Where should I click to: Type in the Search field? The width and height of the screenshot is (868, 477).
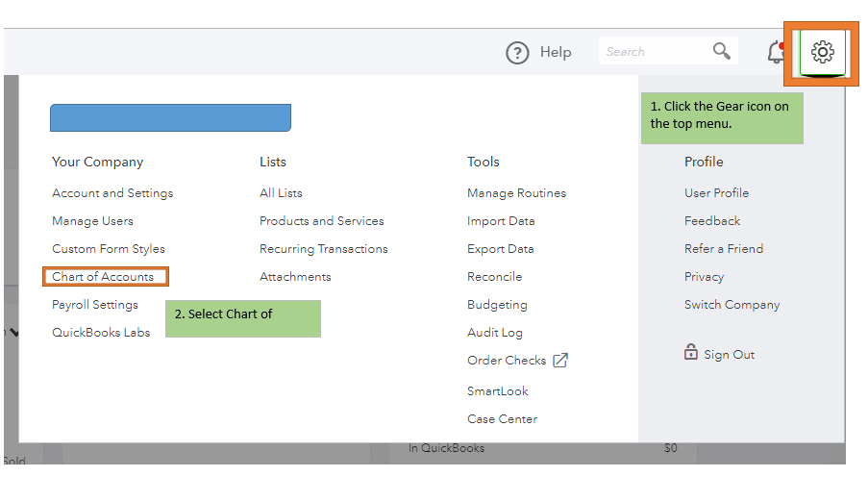tap(654, 52)
